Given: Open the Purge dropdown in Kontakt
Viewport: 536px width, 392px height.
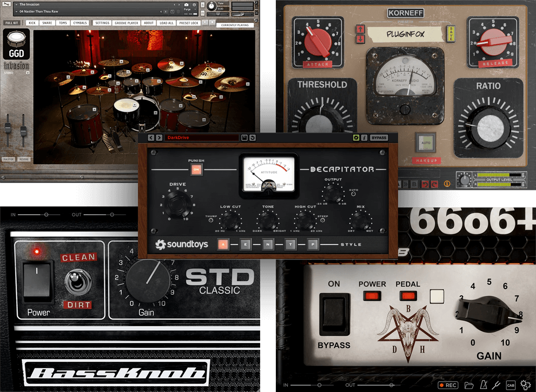Looking at the screenshot, I should [189, 9].
